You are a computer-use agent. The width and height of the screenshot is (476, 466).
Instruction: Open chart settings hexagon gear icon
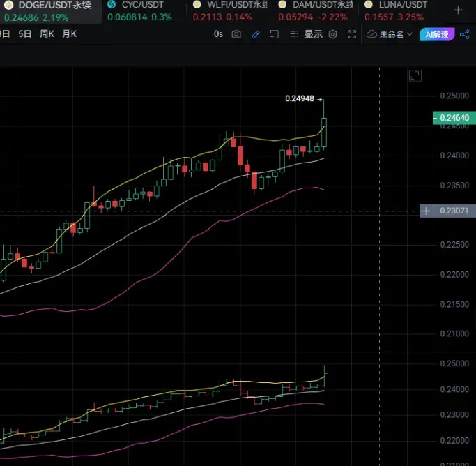point(332,34)
